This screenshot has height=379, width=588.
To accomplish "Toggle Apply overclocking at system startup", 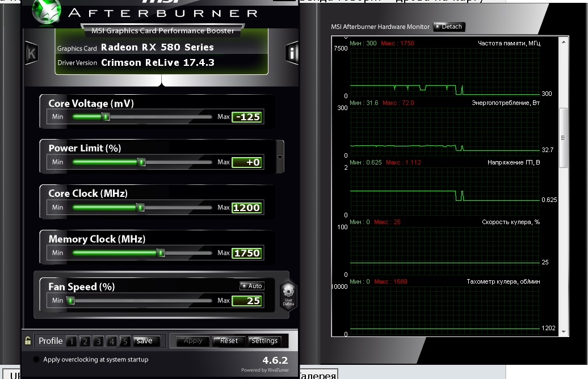I will click(36, 360).
